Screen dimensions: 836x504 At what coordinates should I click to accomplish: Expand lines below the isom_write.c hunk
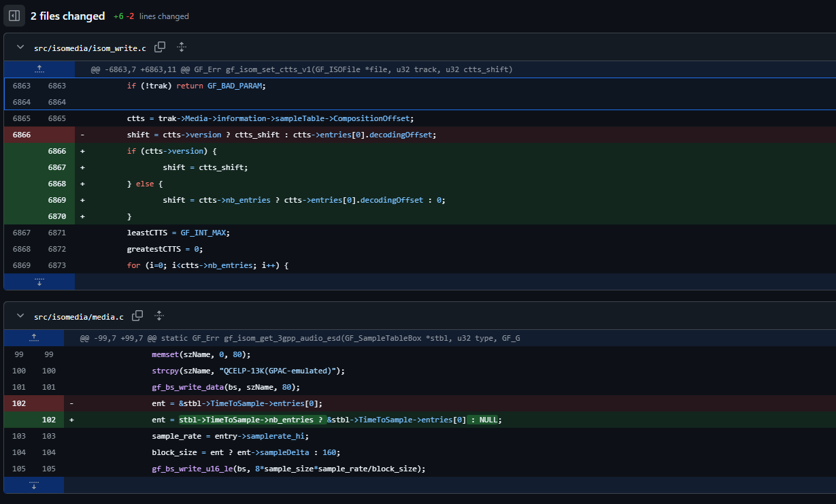[x=39, y=282]
